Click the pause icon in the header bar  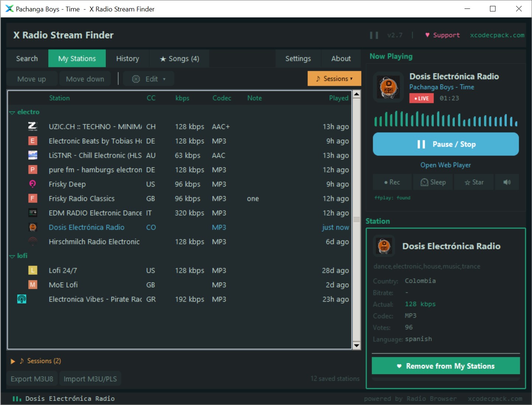point(374,35)
